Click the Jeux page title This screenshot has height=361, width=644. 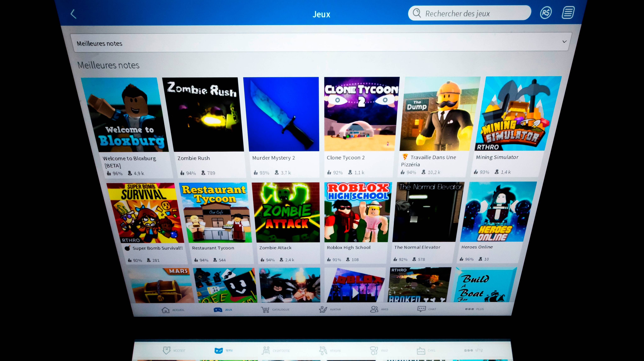pyautogui.click(x=321, y=14)
